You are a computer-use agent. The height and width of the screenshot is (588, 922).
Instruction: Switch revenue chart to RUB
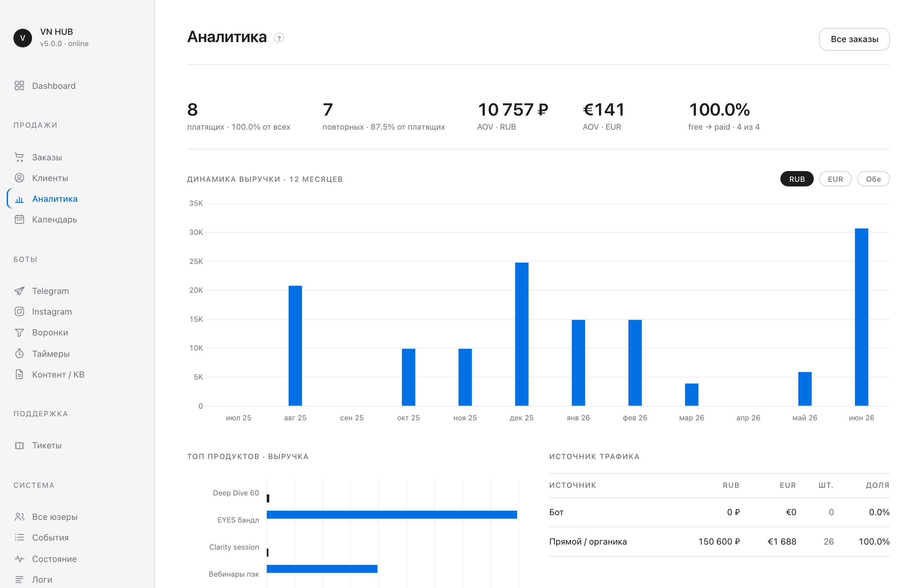[797, 179]
